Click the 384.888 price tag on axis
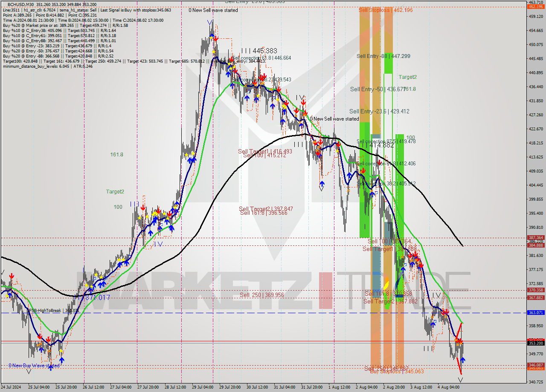The image size is (546, 392). (536, 245)
